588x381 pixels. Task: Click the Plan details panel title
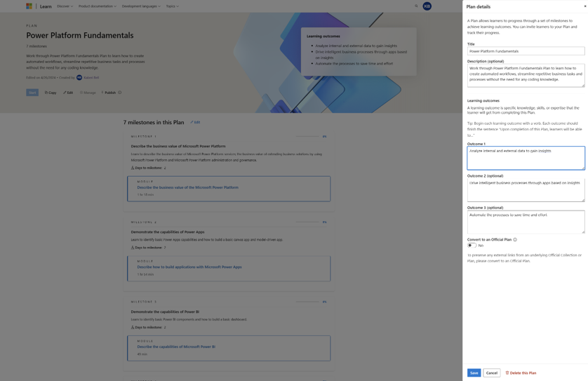tap(478, 7)
